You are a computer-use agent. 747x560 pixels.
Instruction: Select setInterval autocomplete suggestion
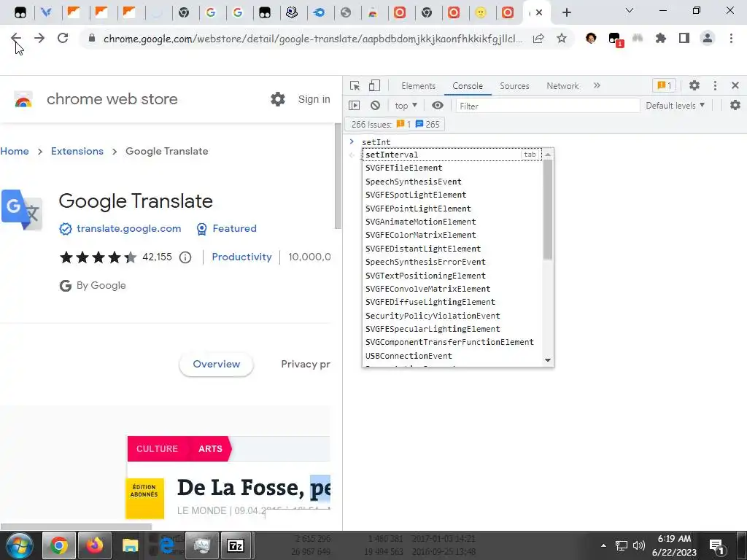[x=452, y=155]
